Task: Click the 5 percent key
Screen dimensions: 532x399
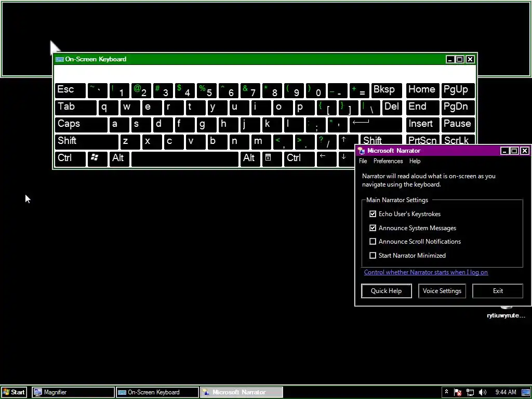Action: pyautogui.click(x=207, y=90)
